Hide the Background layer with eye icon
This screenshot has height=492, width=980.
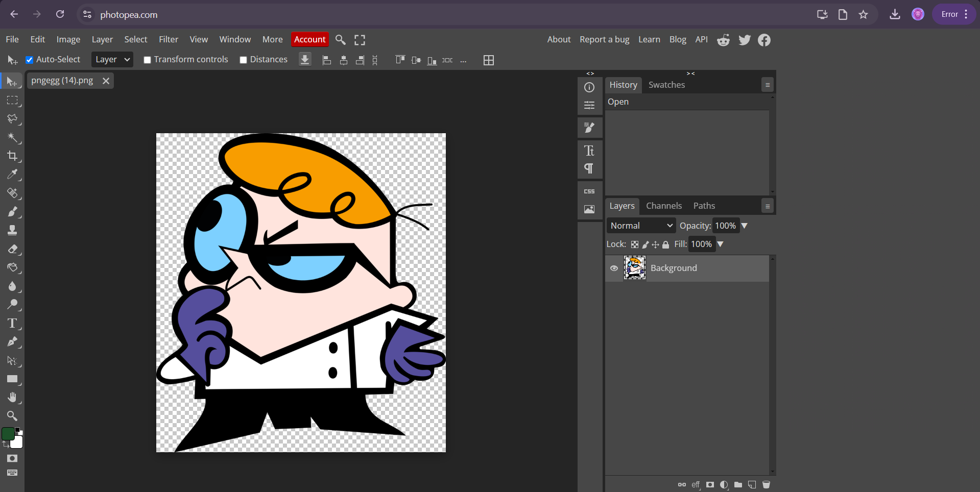pos(614,268)
